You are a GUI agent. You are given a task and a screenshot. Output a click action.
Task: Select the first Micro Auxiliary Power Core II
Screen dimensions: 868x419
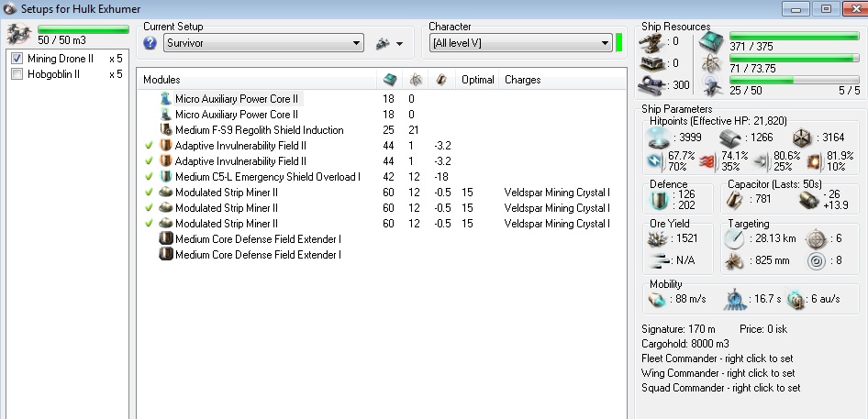coord(237,99)
